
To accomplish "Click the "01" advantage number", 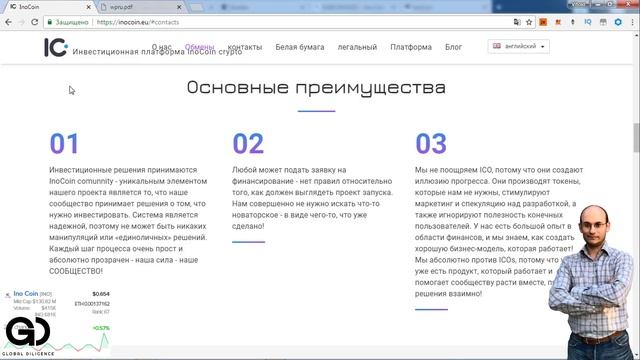I will coord(64,144).
